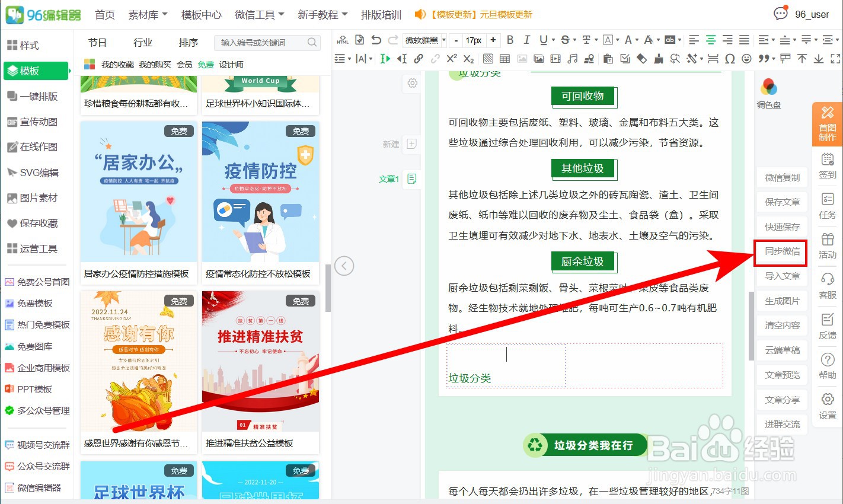The width and height of the screenshot is (843, 504).
Task: Switch to 行业 template tab
Action: click(x=143, y=43)
